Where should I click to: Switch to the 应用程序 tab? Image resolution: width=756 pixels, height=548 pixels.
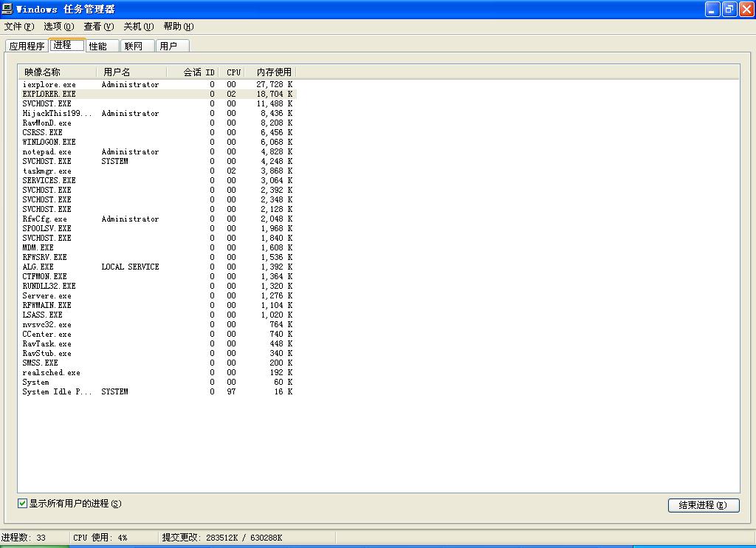point(27,47)
